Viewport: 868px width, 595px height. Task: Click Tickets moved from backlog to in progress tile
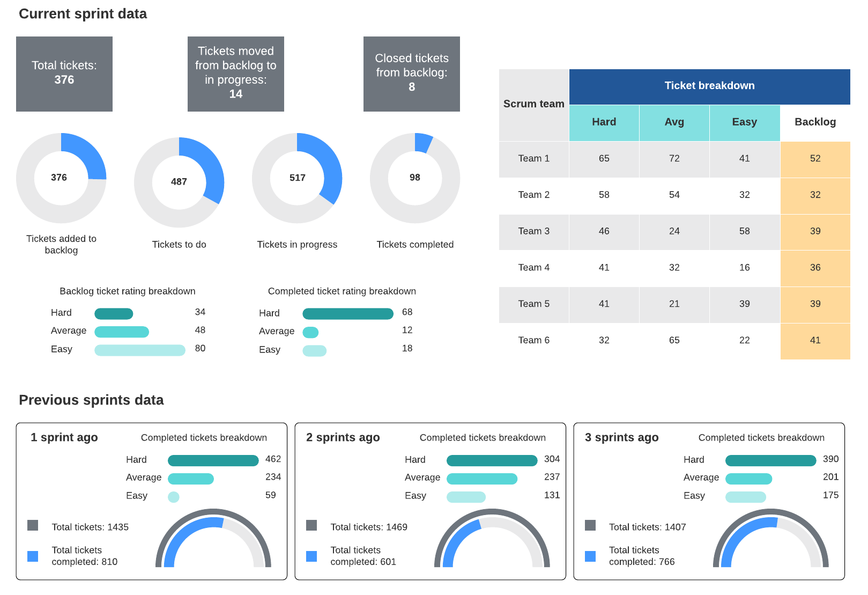(x=236, y=74)
